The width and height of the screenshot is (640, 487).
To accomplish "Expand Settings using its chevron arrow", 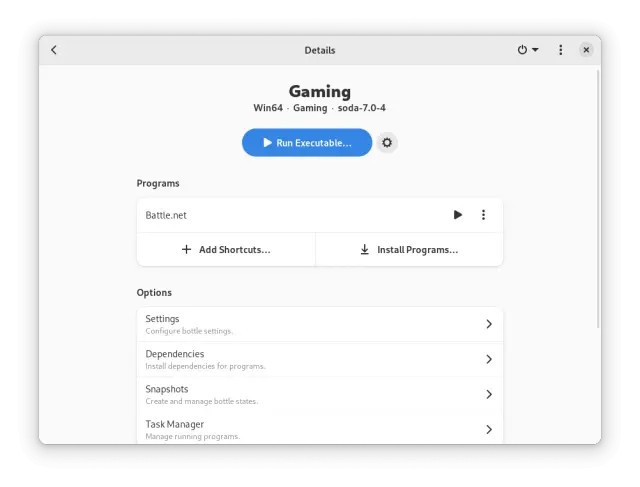I will coord(489,324).
